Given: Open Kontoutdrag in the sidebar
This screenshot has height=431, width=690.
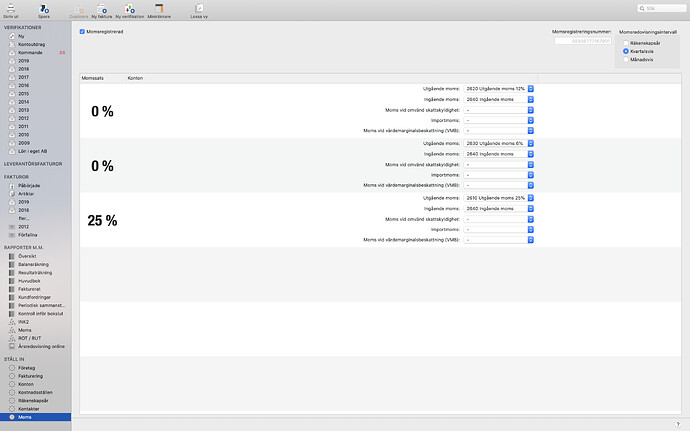Looking at the screenshot, I should coord(31,44).
